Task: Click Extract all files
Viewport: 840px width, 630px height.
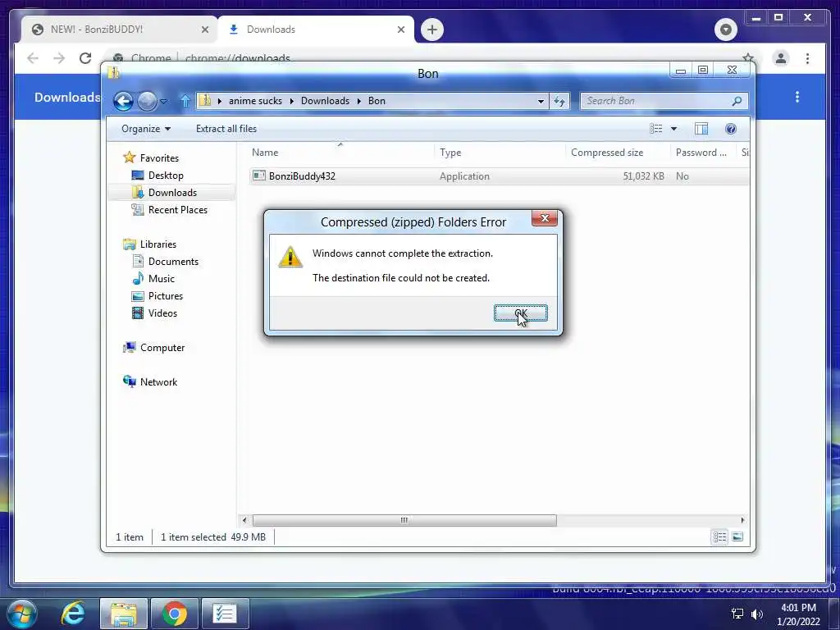Action: pos(226,129)
